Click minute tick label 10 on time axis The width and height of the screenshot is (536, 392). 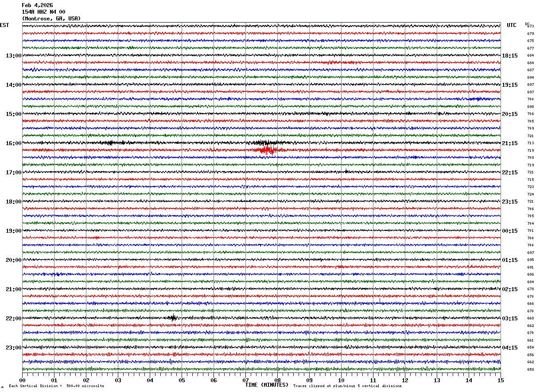coord(341,380)
